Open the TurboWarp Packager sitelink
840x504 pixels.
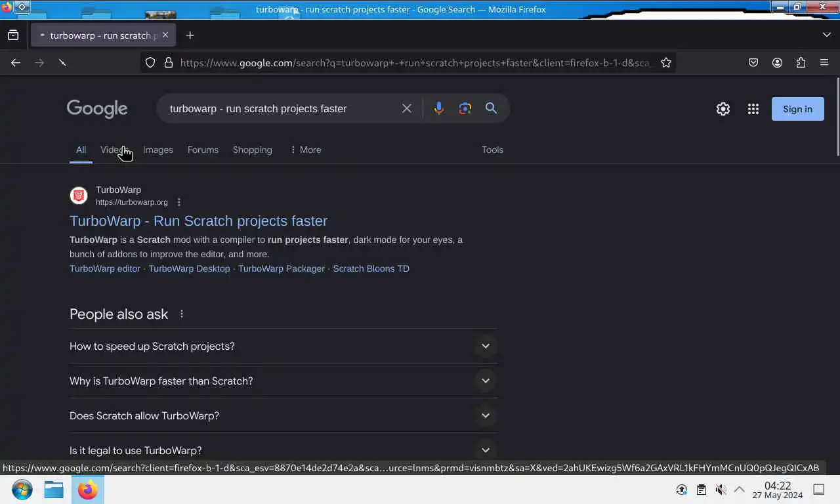(282, 268)
